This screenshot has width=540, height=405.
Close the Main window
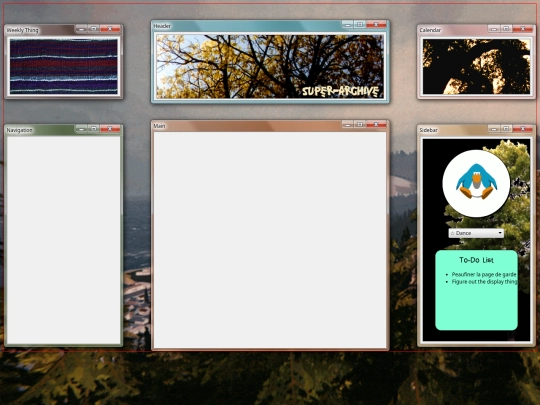coord(376,125)
